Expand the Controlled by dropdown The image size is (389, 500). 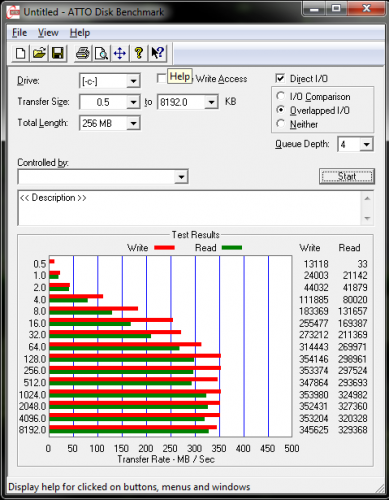[181, 176]
